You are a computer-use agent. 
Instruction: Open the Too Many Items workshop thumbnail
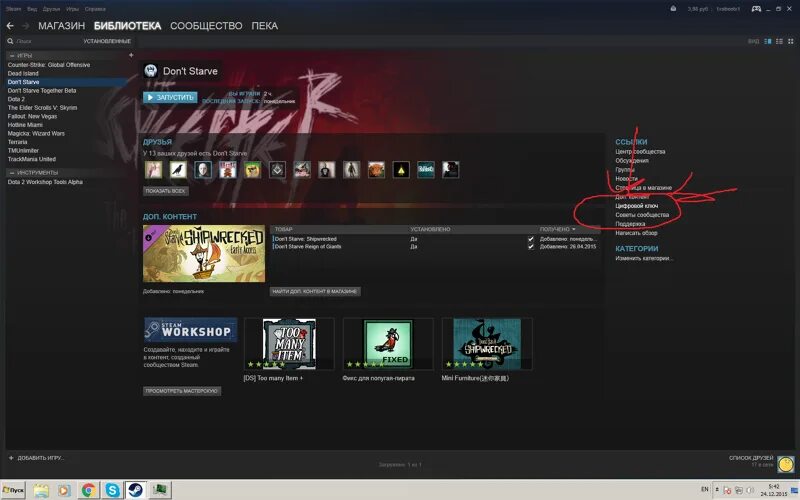[x=289, y=344]
